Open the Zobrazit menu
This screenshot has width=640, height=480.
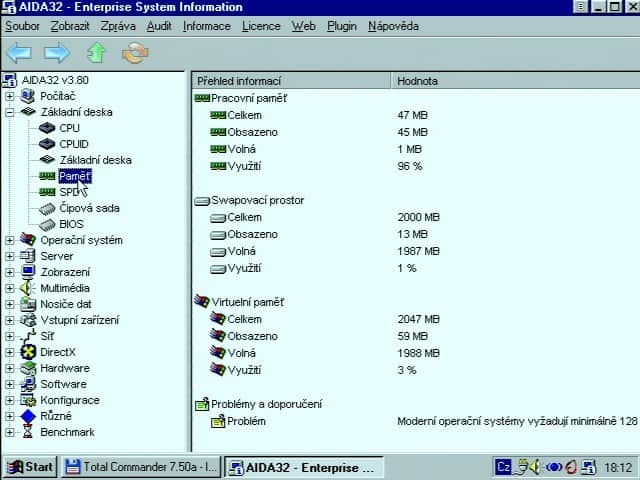tap(70, 27)
